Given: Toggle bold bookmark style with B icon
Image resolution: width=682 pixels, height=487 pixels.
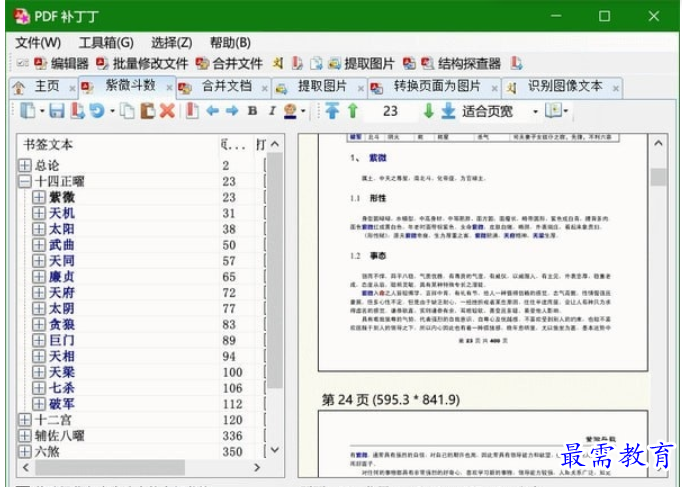Looking at the screenshot, I should 252,111.
